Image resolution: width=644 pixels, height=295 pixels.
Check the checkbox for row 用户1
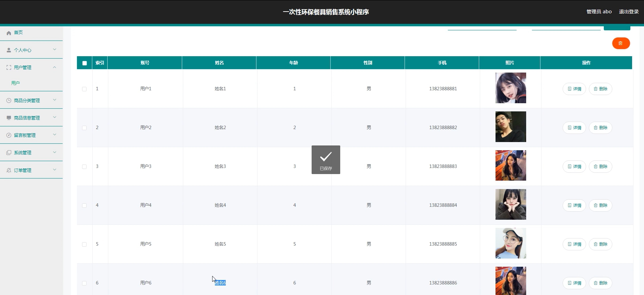pyautogui.click(x=84, y=89)
